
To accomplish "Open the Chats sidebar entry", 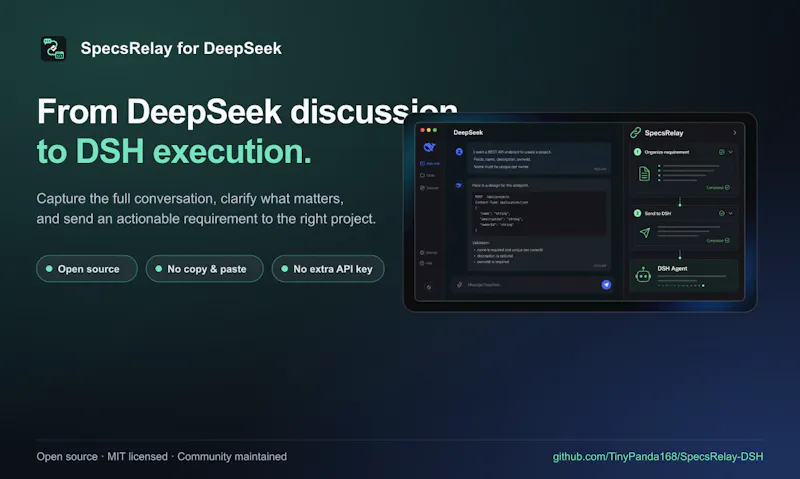I will coord(428,175).
